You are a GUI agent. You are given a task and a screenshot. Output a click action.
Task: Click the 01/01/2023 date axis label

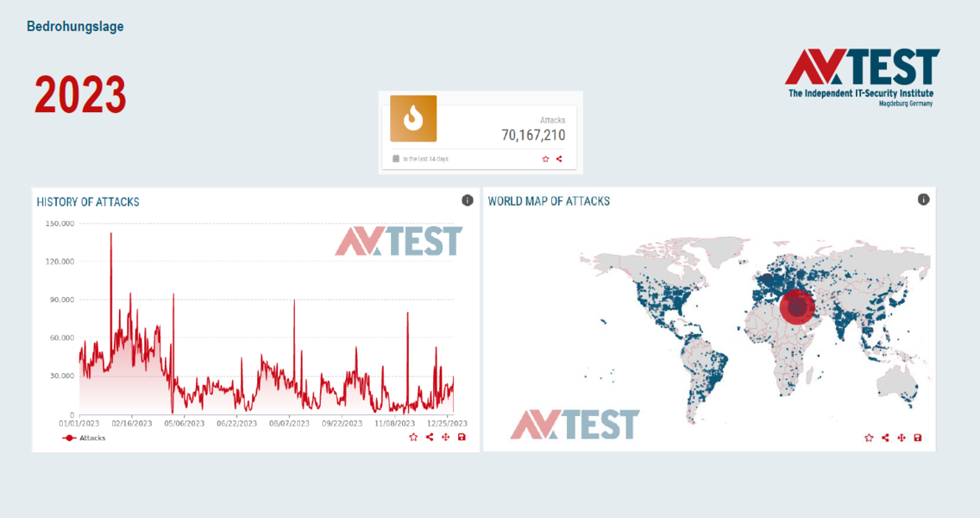point(79,423)
